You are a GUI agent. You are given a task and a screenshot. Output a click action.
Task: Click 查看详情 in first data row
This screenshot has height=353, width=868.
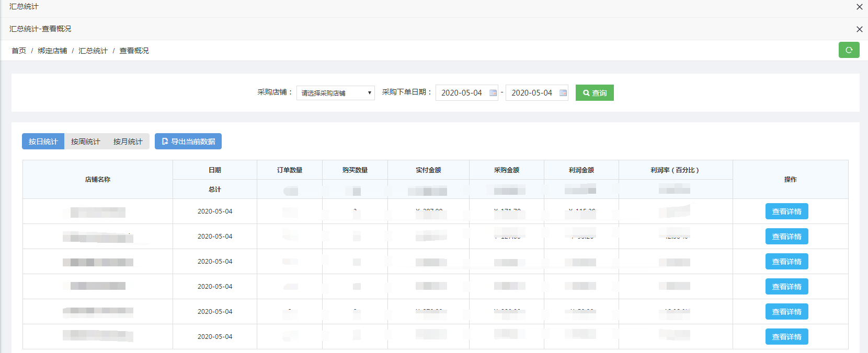click(787, 211)
